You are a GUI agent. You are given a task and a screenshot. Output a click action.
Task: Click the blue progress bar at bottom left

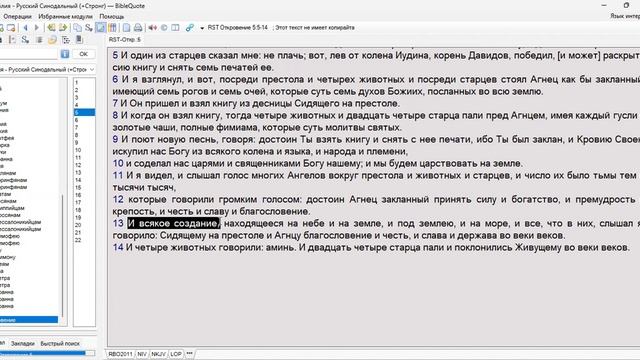43,353
